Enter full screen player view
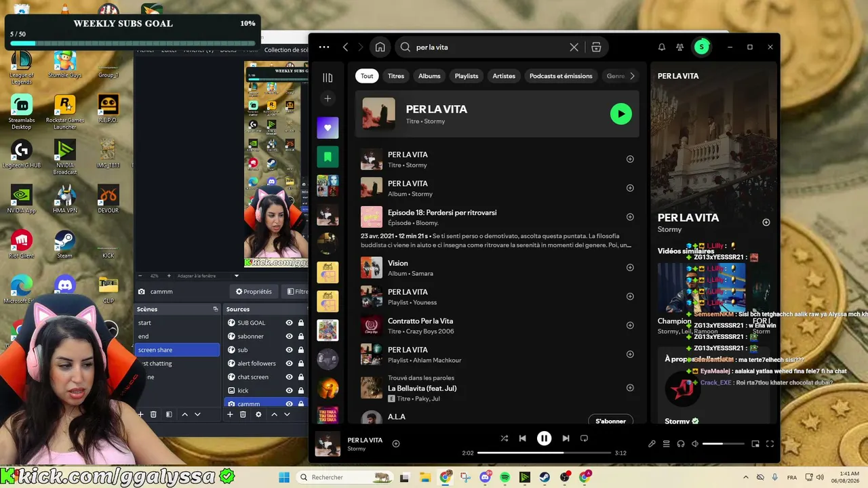Screen dimensions: 868x488 770,444
